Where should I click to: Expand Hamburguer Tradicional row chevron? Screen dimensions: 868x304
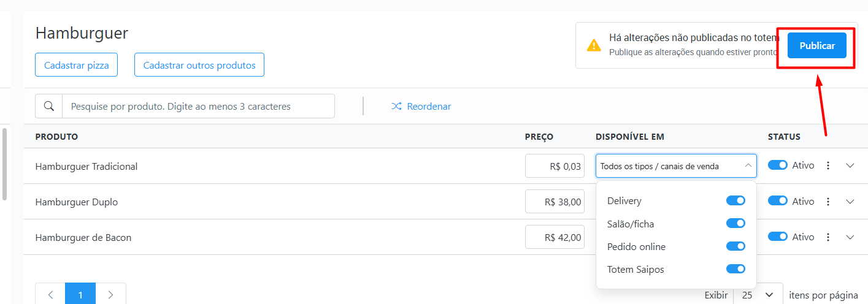[x=850, y=165]
